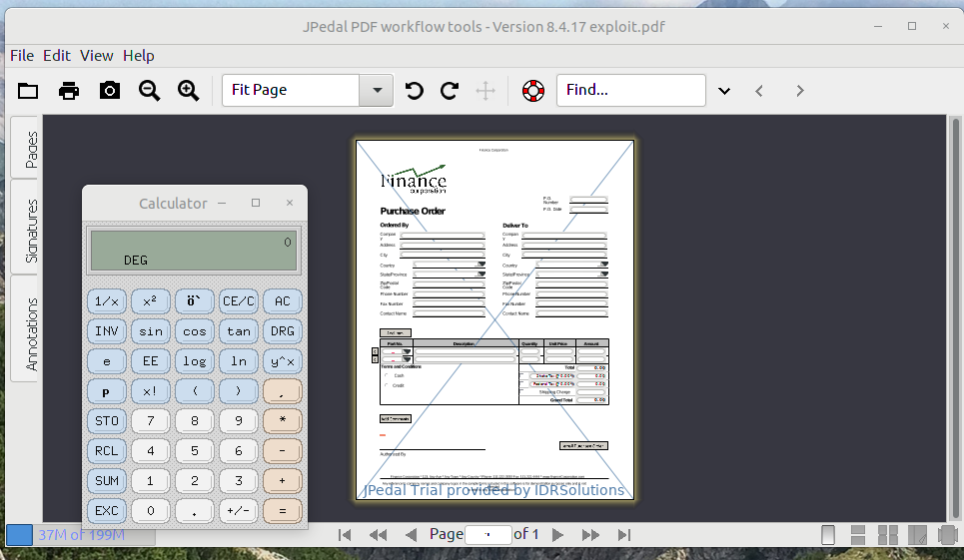Rotate page counter-clockwise
The width and height of the screenshot is (964, 560).
pos(414,91)
